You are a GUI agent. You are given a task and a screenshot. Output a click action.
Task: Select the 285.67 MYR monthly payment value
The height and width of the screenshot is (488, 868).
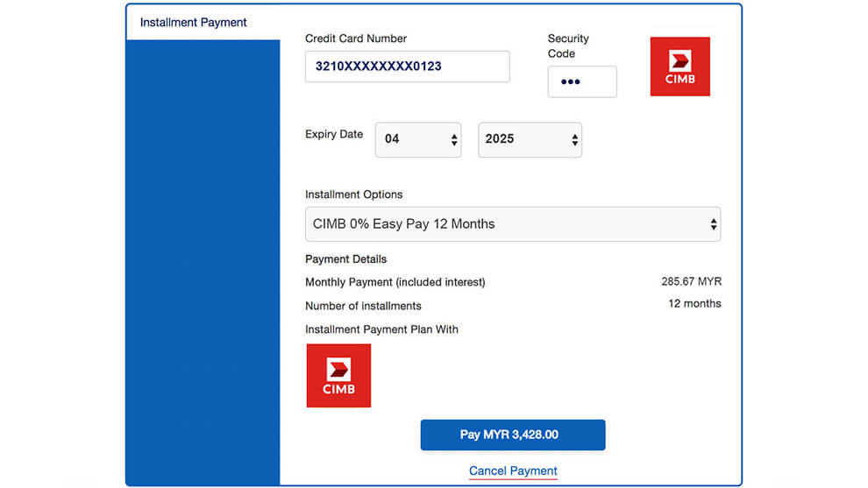click(692, 281)
